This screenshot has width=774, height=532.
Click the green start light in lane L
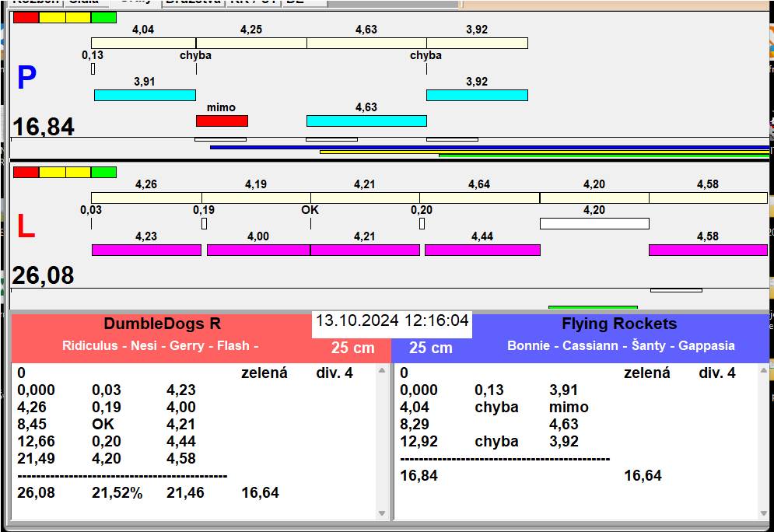[x=103, y=172]
